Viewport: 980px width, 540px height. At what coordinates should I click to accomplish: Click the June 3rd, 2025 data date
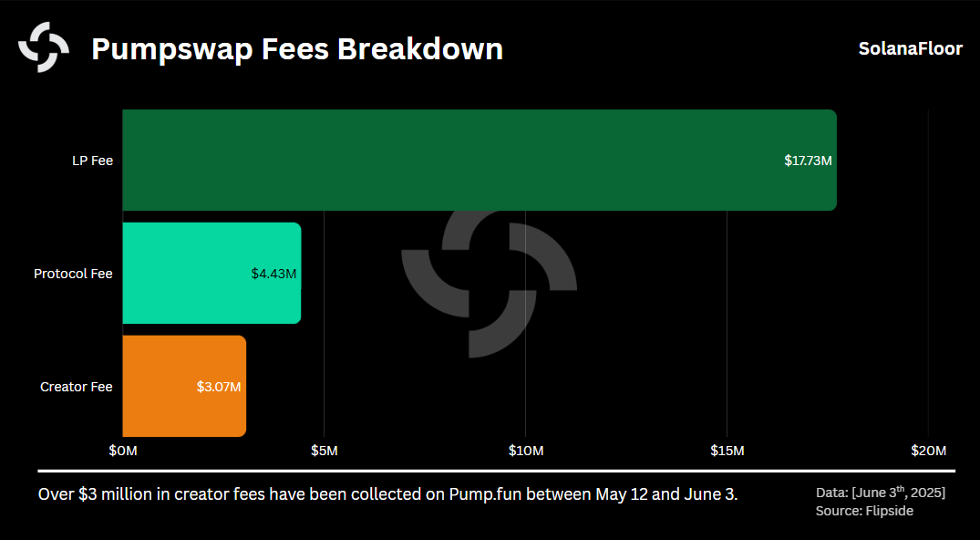coord(898,493)
